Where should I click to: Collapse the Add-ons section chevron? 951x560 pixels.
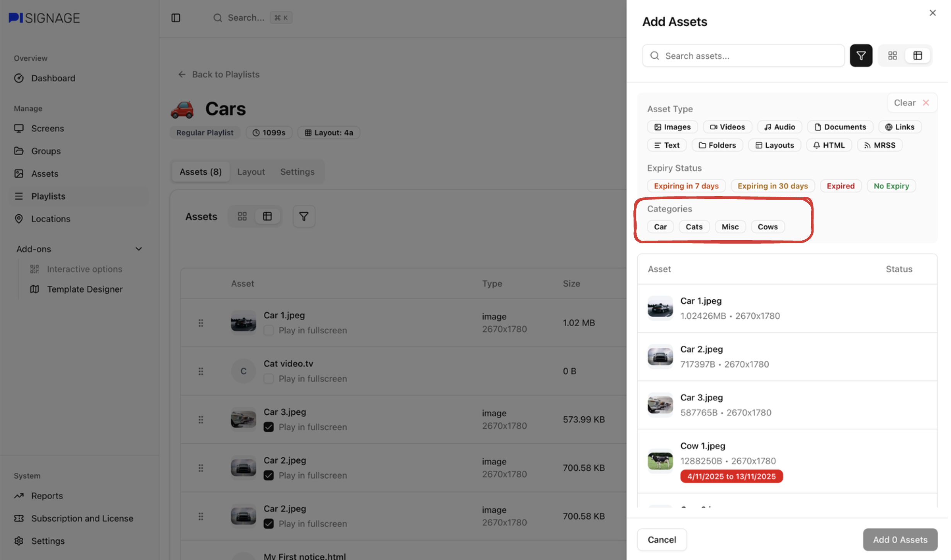pos(139,249)
